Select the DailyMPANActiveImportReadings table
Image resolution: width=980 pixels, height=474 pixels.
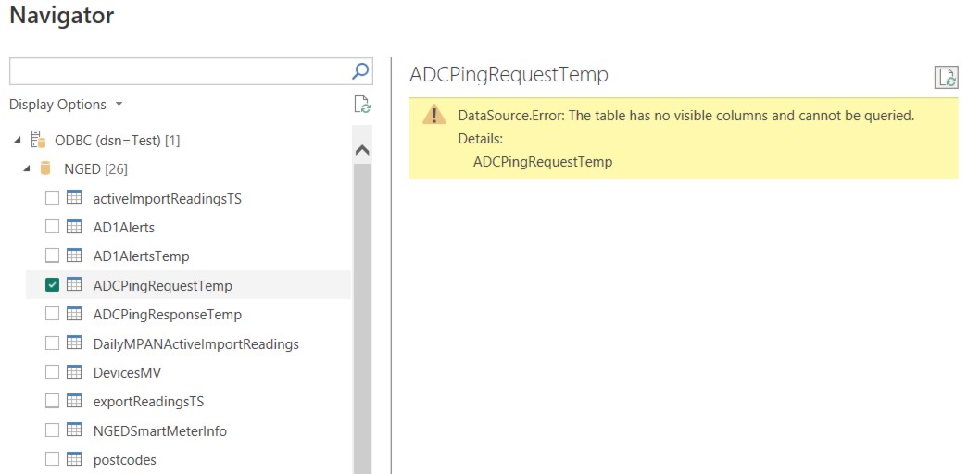coord(195,343)
